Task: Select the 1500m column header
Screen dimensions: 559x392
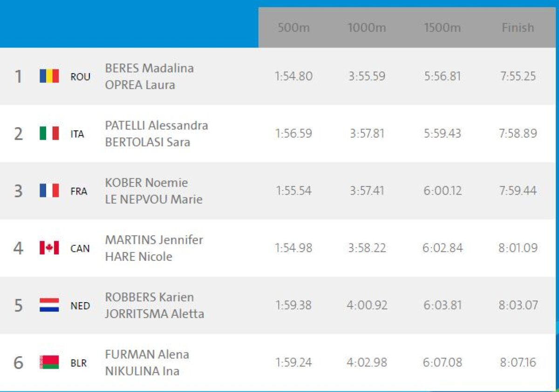Action: coord(442,27)
